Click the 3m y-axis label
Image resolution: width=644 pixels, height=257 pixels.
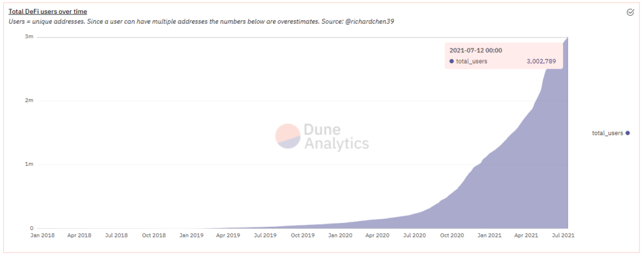point(29,37)
